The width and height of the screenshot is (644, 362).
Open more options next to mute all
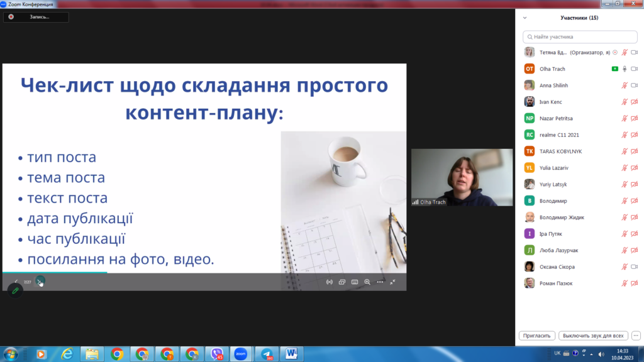[635, 336]
